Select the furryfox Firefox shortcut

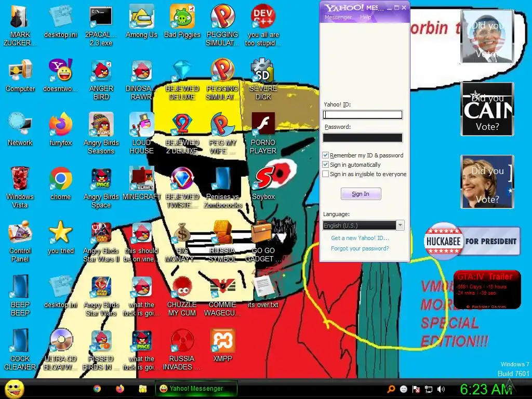(61, 129)
